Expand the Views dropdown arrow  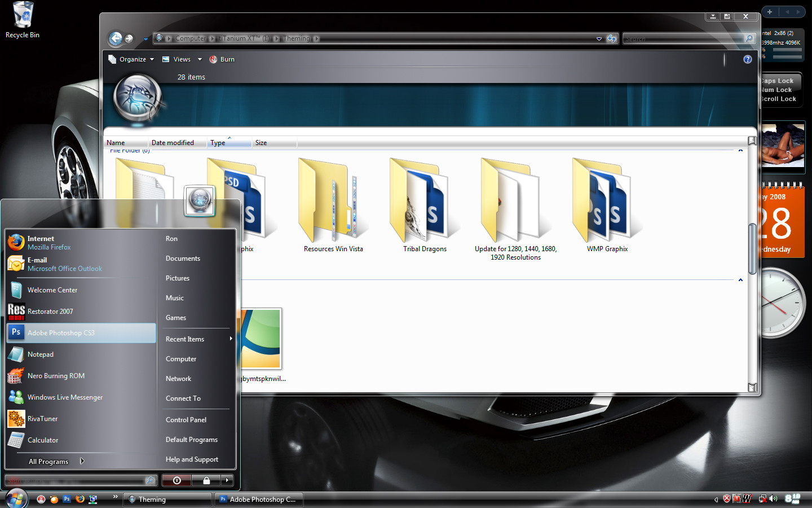[200, 59]
